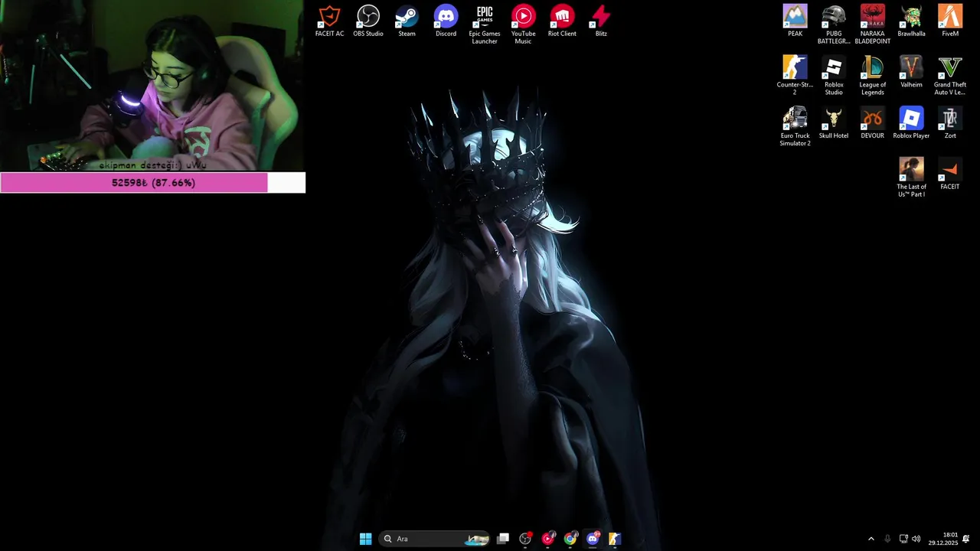This screenshot has width=980, height=551.
Task: Open network status in the tray
Action: click(x=903, y=539)
